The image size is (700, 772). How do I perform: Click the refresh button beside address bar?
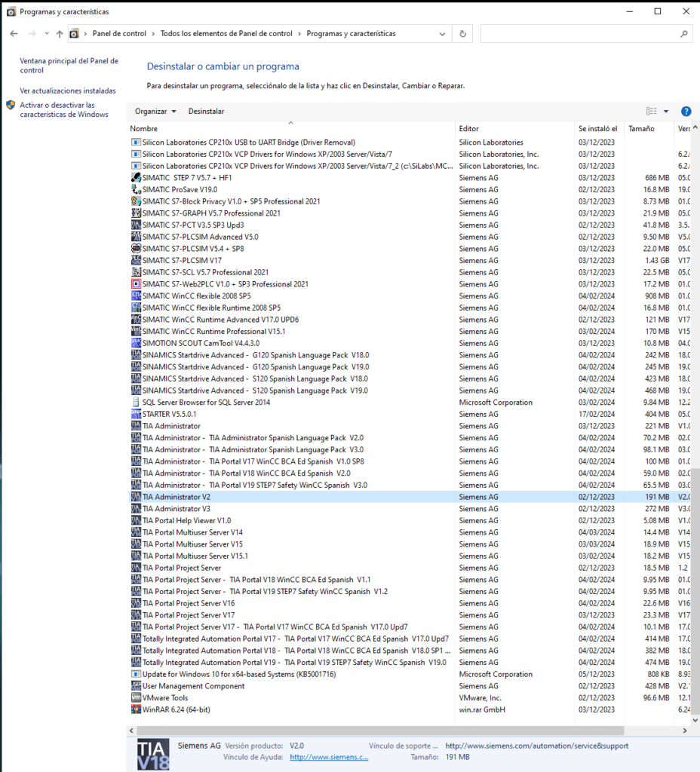(x=462, y=34)
